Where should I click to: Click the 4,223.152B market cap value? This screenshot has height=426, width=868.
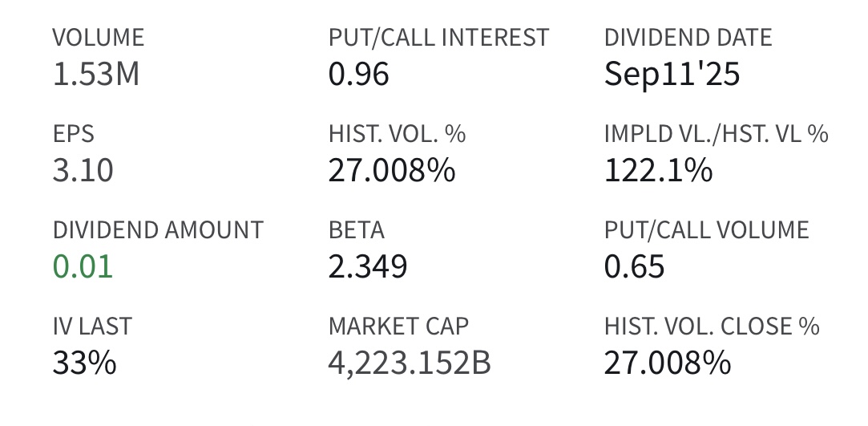tap(410, 363)
